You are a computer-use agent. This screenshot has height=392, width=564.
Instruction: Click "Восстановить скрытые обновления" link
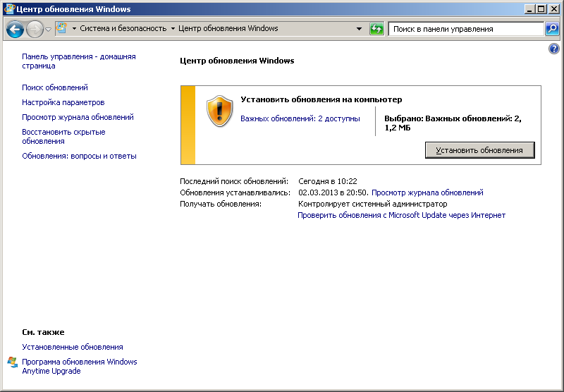[63, 137]
